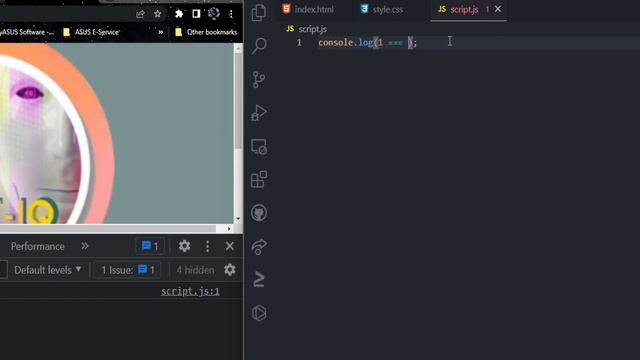Screen dimensions: 640x360
Task: Switch to DevTools Performance tab
Action: tap(38, 246)
